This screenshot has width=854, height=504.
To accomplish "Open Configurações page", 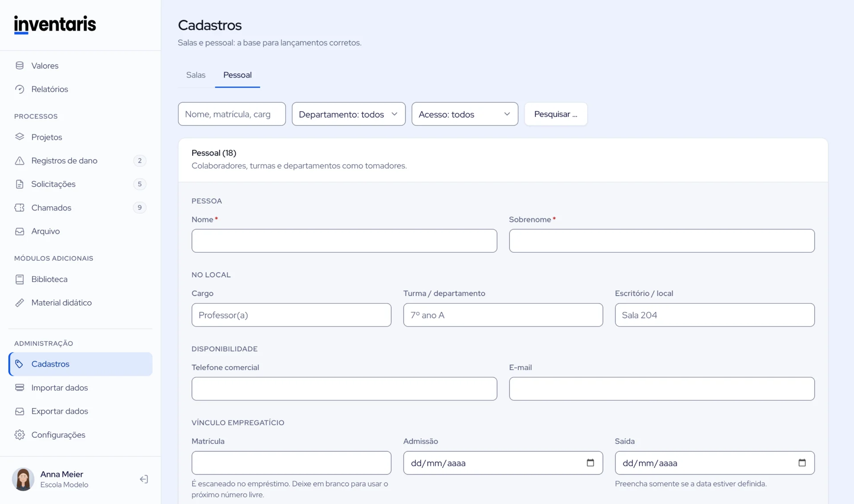I will pyautogui.click(x=81, y=435).
